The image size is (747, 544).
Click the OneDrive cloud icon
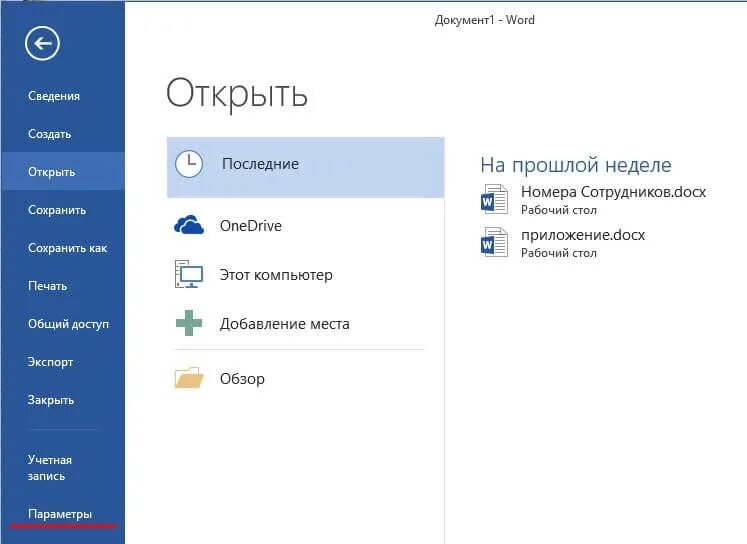click(189, 225)
